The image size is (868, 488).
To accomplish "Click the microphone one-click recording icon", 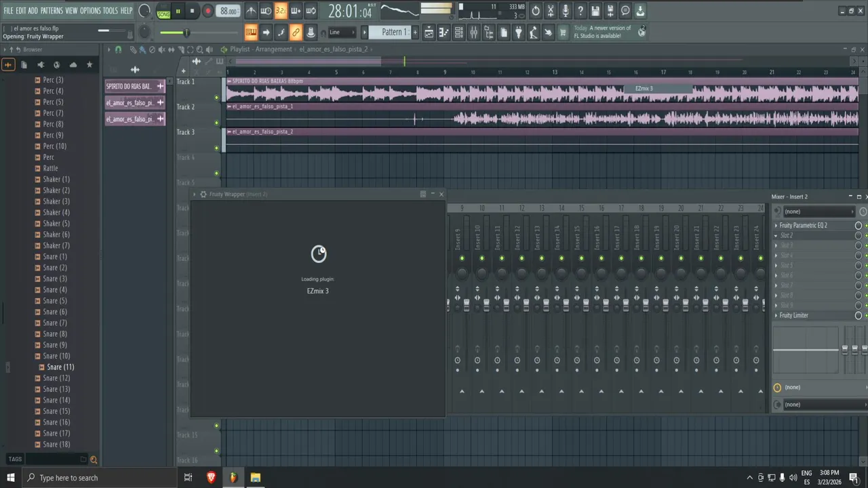I will point(566,11).
